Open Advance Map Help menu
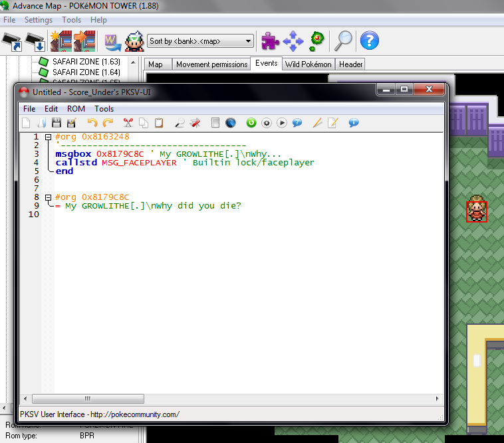Viewport: 504px width, 443px height. (98, 20)
